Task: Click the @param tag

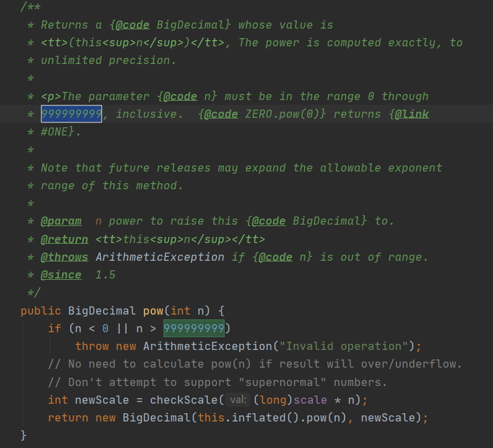Action: pyautogui.click(x=61, y=221)
